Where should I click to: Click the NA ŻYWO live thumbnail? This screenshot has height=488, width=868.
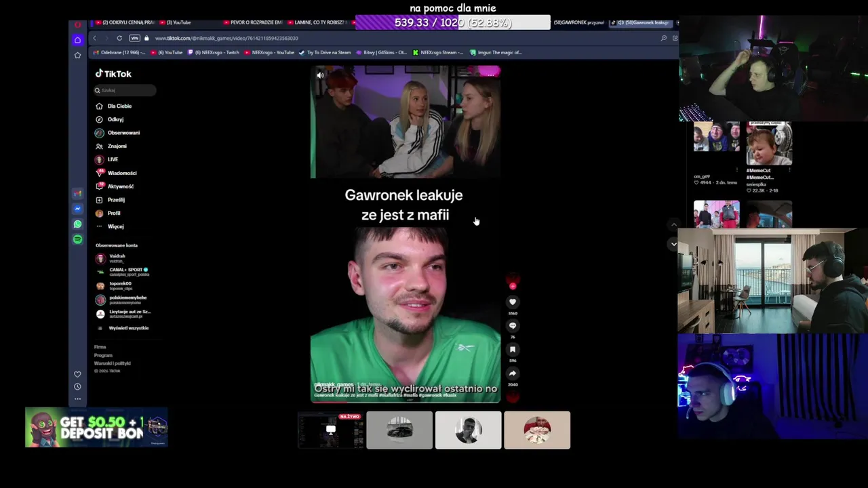click(x=331, y=430)
